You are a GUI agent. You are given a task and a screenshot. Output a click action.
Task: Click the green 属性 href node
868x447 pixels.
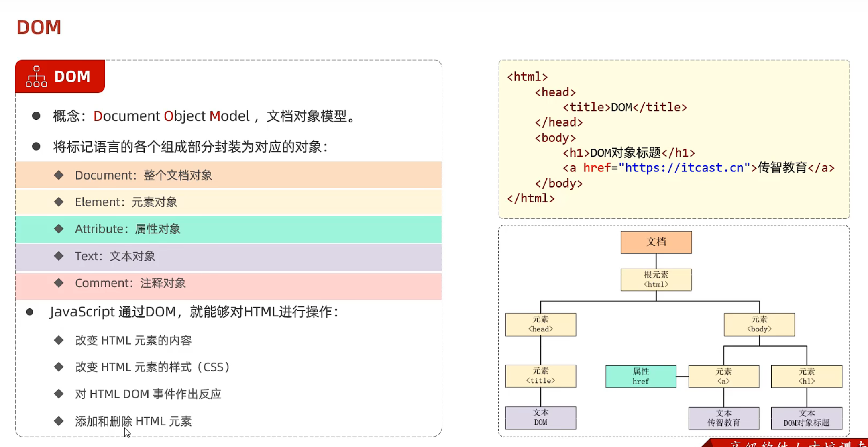640,376
